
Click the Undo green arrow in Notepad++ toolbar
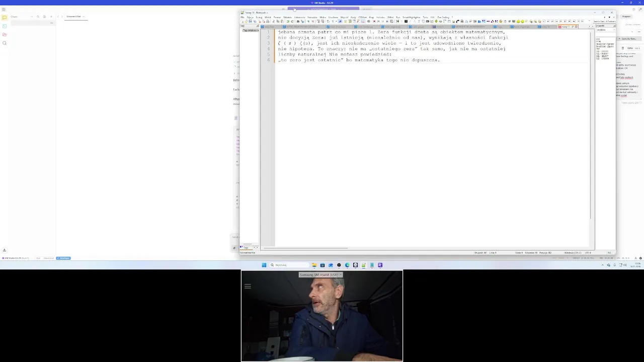pyautogui.click(x=288, y=22)
